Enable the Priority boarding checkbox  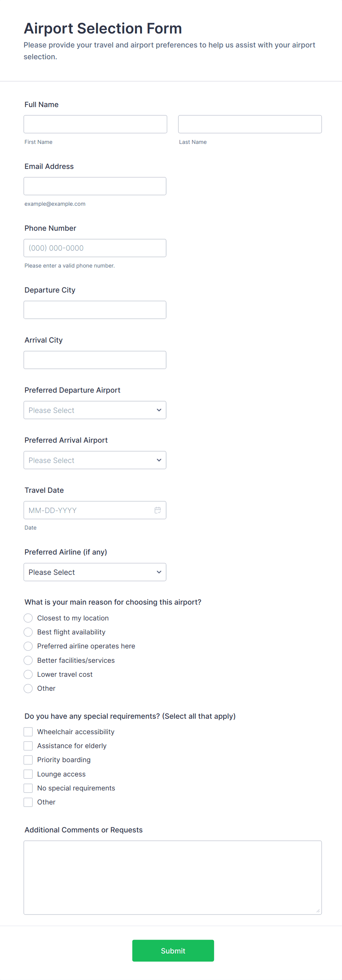pos(28,760)
